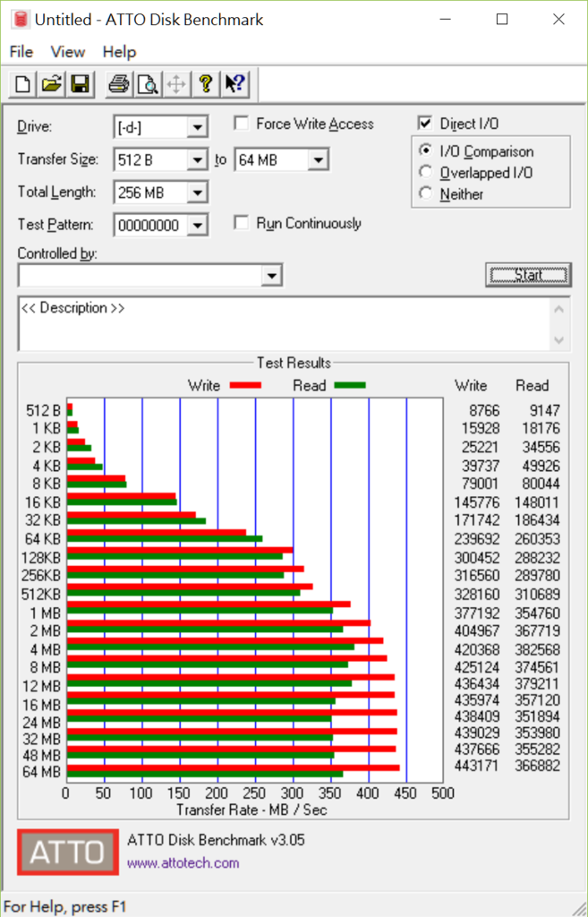
Task: Click the ATTO app icon in title bar
Action: [21, 20]
